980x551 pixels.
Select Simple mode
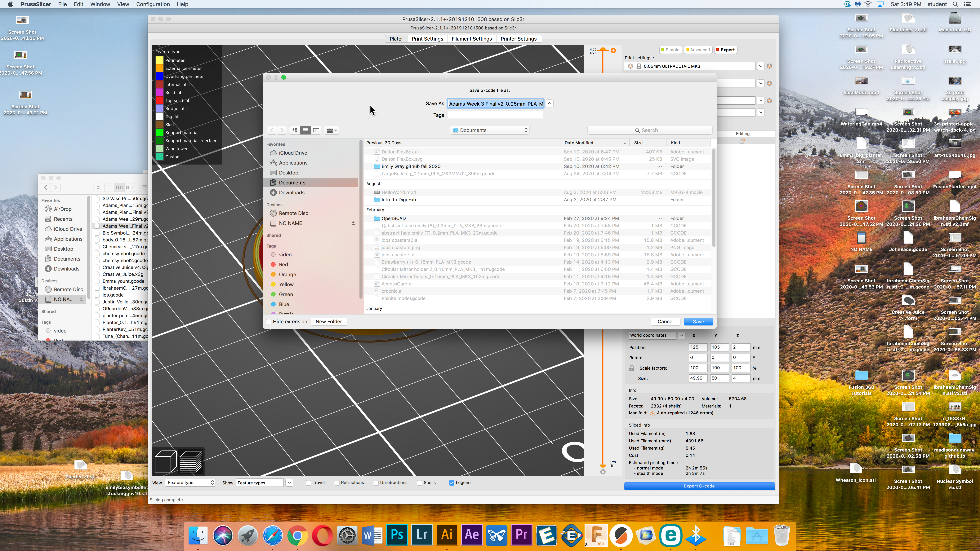pyautogui.click(x=670, y=50)
